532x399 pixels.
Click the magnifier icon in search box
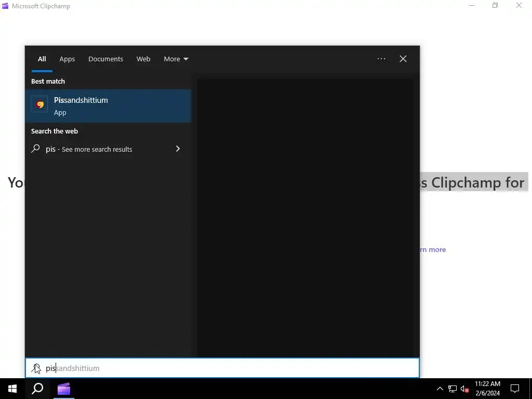[36, 368]
